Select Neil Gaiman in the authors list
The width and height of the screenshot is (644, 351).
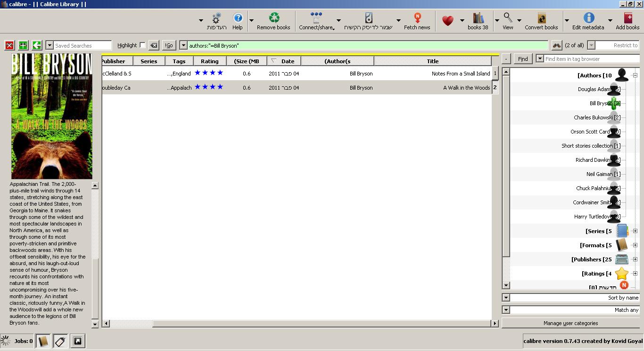(x=603, y=174)
